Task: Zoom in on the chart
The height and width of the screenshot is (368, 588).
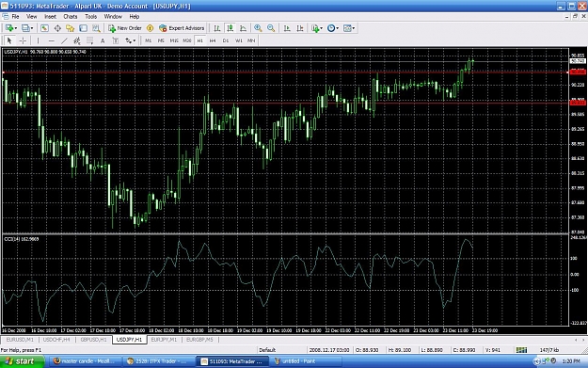Action: [x=258, y=28]
